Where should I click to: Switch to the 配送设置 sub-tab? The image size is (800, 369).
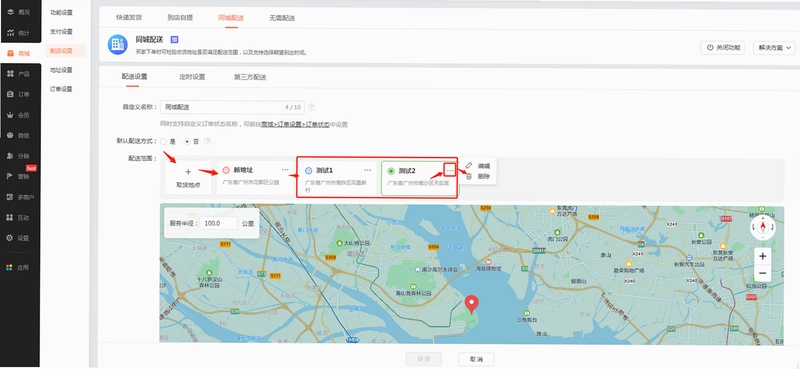pyautogui.click(x=134, y=77)
